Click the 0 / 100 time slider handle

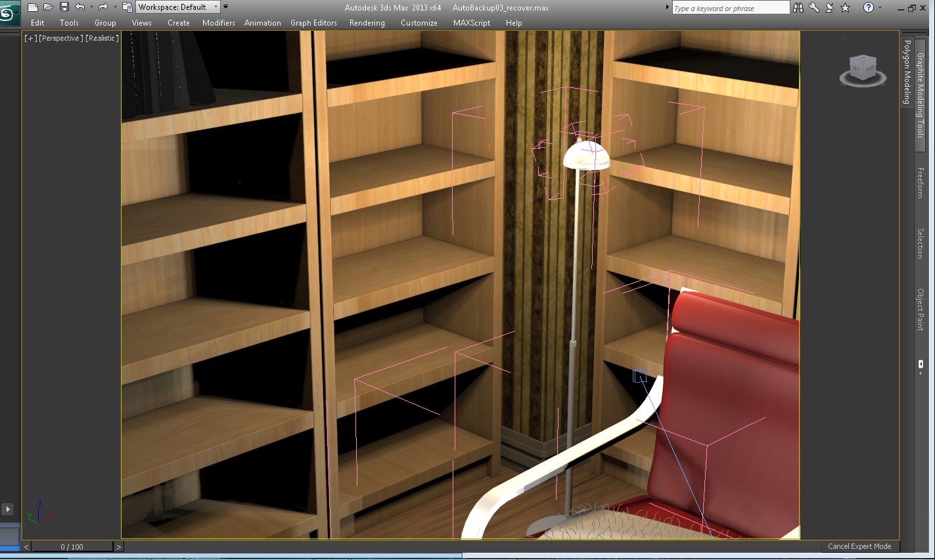(72, 546)
